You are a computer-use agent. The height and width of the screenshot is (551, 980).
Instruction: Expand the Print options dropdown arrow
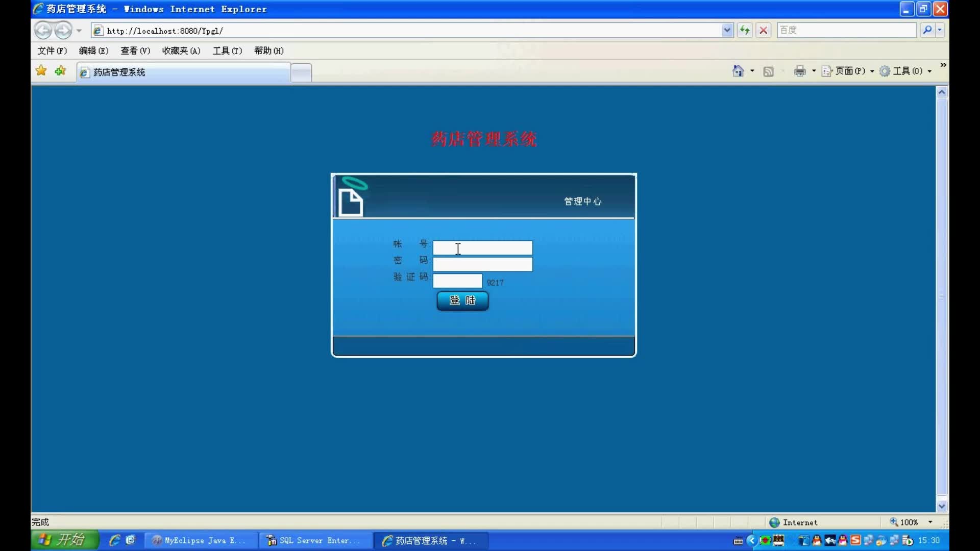coord(814,71)
